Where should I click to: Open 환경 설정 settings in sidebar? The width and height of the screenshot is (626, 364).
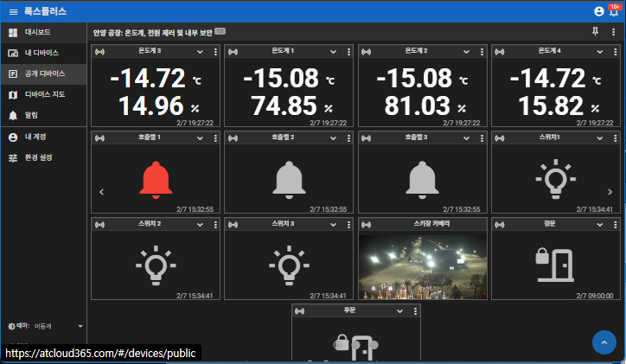coord(39,157)
